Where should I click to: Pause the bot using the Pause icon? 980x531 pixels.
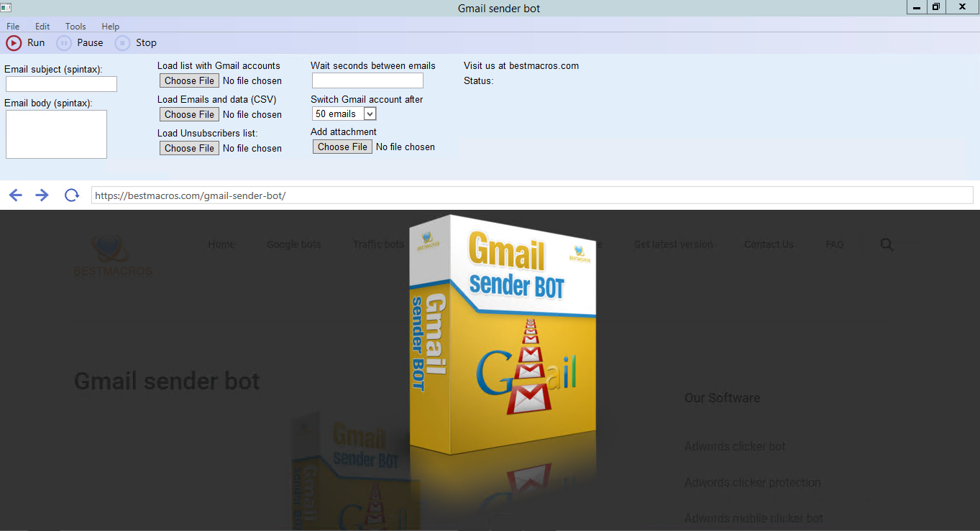point(64,43)
